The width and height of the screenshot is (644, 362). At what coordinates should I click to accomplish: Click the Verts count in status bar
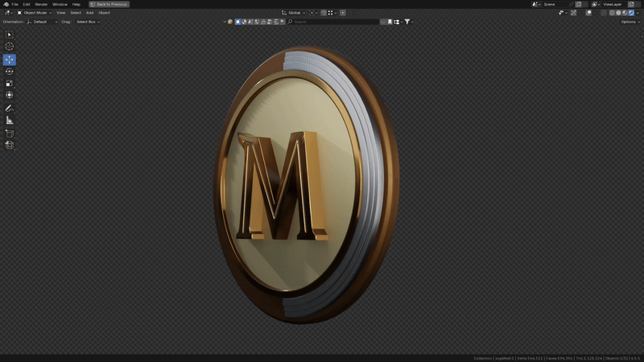pos(530,358)
